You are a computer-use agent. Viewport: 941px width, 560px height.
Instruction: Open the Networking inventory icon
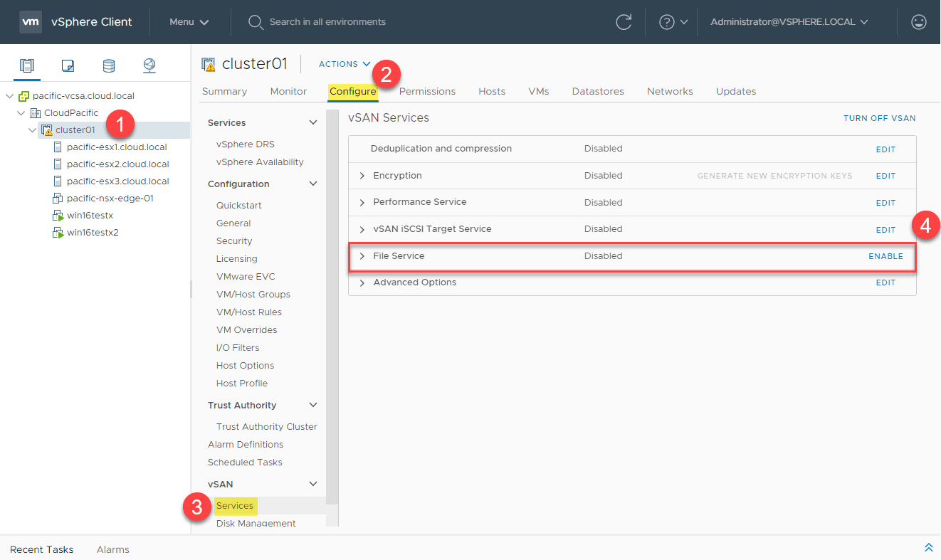[149, 64]
